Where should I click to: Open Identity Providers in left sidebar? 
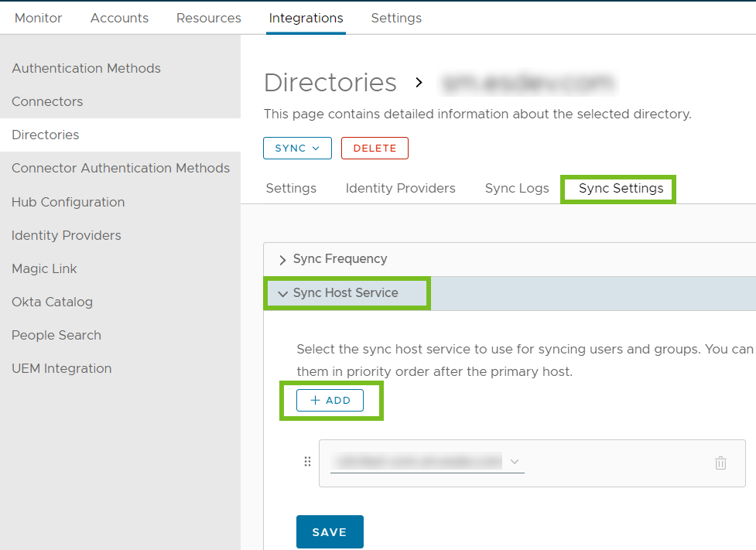point(67,235)
